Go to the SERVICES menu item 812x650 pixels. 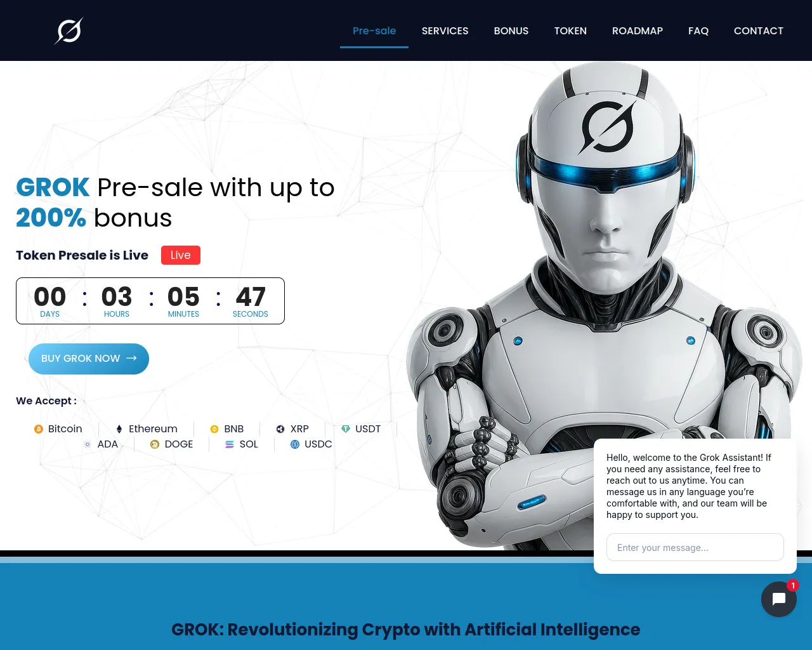[445, 30]
